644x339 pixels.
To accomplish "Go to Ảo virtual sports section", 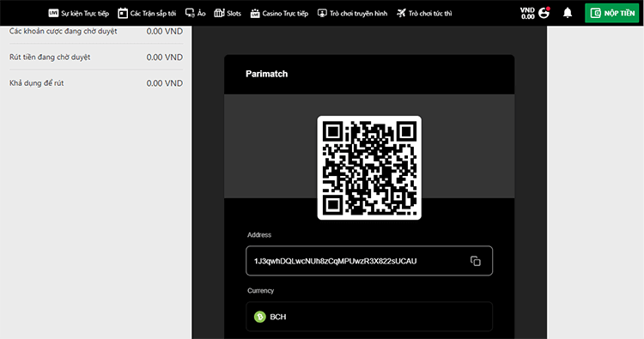I will (195, 13).
